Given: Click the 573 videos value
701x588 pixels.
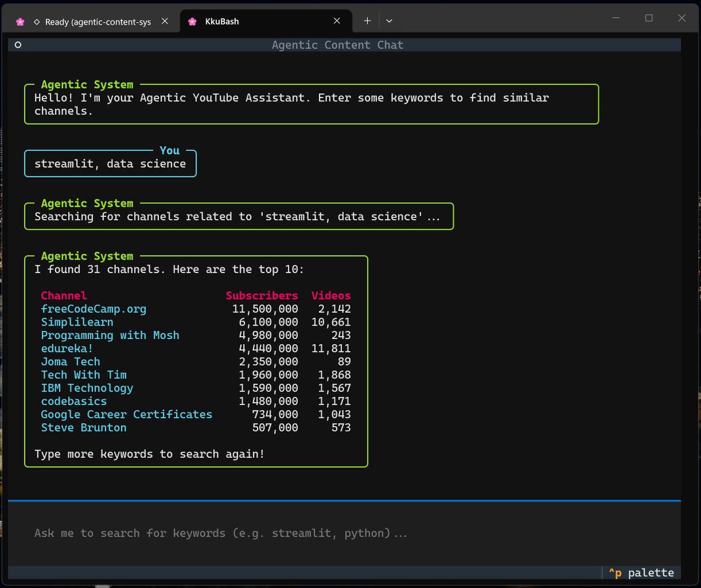Looking at the screenshot, I should (x=341, y=428).
